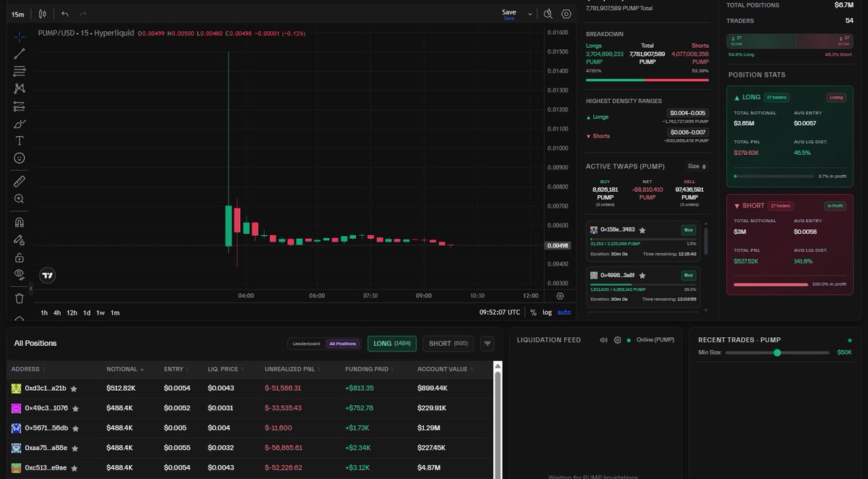This screenshot has height=479, width=868.
Task: Adjust the Min Size slider handle
Action: 777,352
